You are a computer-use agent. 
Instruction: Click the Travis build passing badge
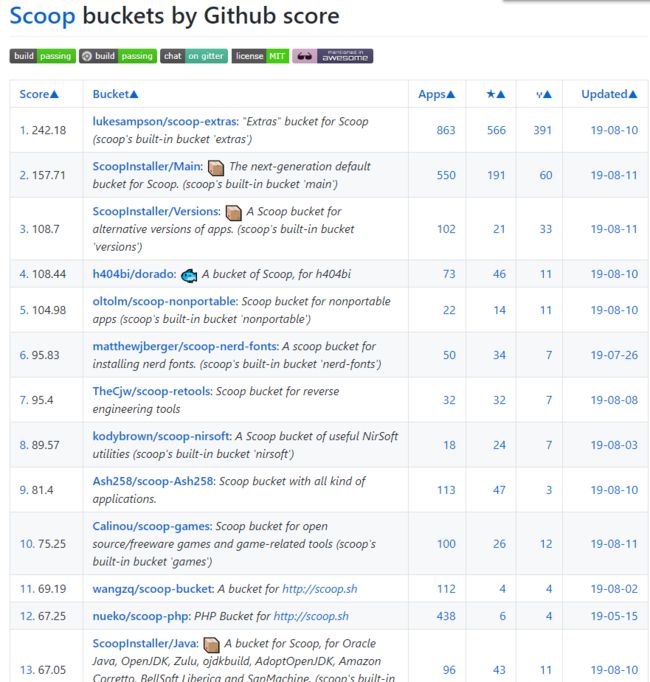(118, 56)
